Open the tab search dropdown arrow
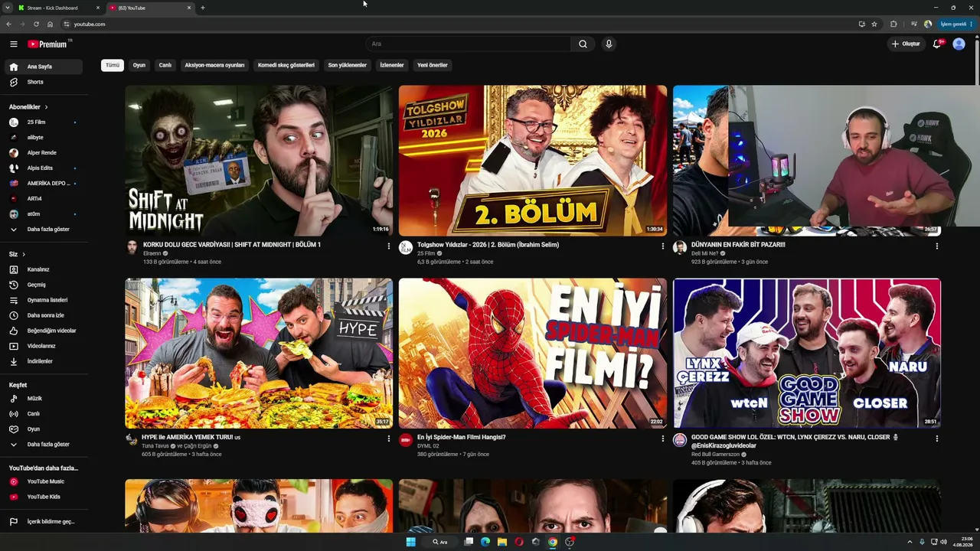The image size is (980, 551). (x=8, y=8)
